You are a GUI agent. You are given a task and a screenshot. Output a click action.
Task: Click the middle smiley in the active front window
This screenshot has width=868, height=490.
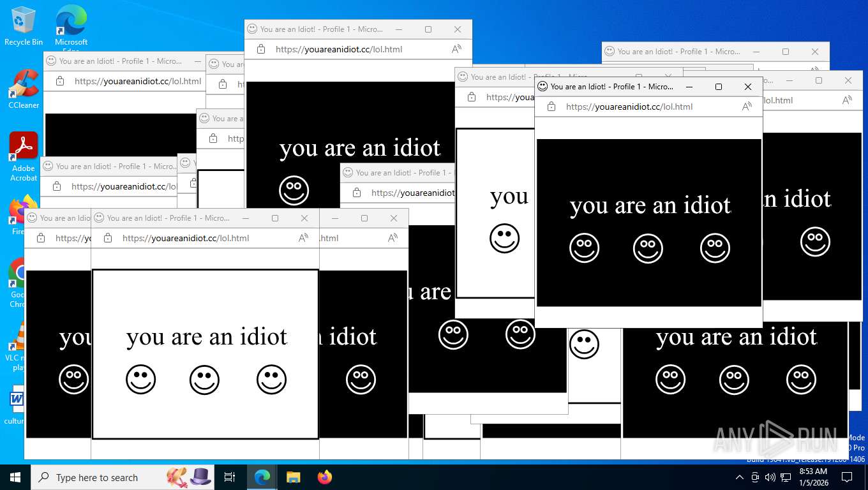(648, 248)
